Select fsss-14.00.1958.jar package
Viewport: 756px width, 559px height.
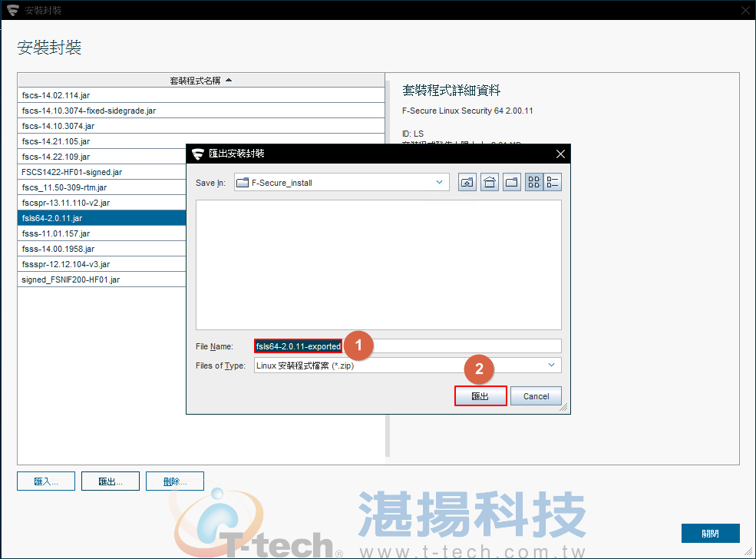pos(102,249)
